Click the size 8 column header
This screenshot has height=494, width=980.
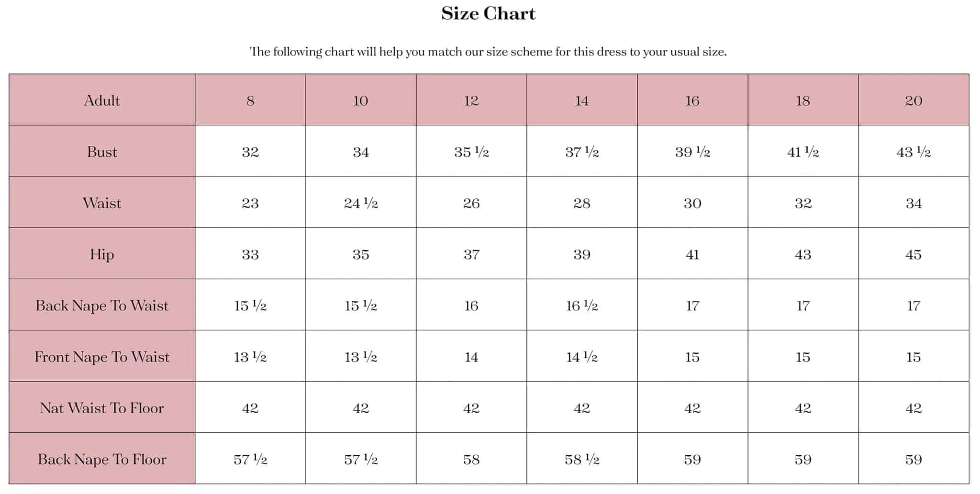coord(250,100)
